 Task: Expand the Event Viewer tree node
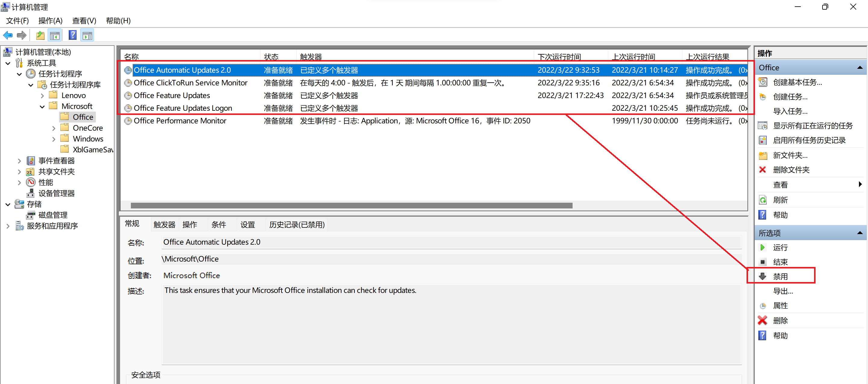19,161
